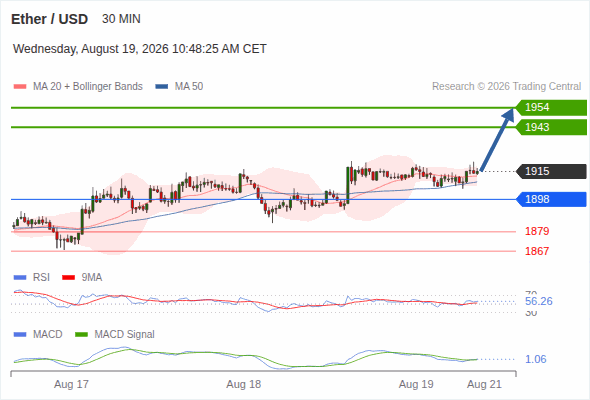Image resolution: width=590 pixels, height=400 pixels.
Task: Click the Aug 18 date axis label
Action: pos(243,385)
